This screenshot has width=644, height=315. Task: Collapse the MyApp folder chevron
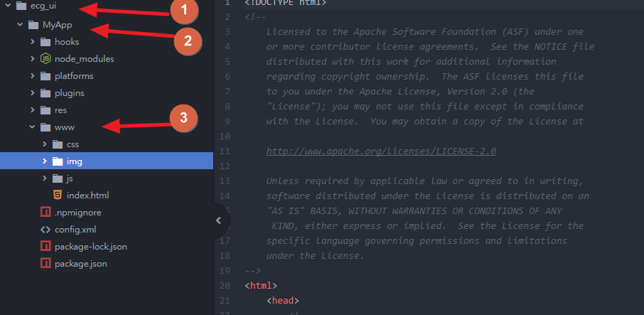(x=20, y=25)
